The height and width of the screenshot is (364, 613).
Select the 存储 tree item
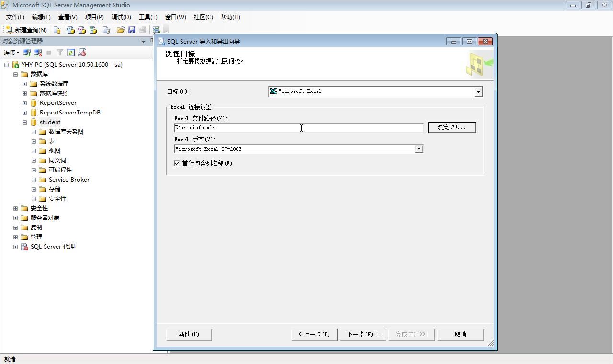point(54,189)
